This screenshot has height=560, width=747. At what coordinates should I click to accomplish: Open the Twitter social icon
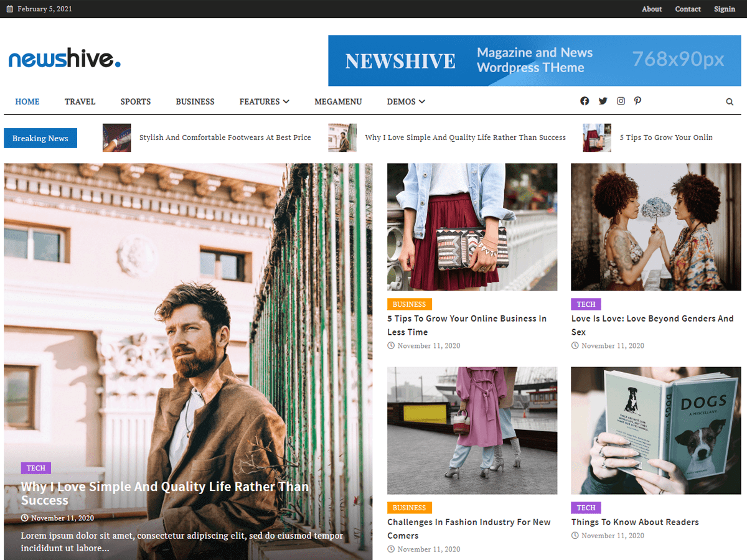tap(603, 101)
